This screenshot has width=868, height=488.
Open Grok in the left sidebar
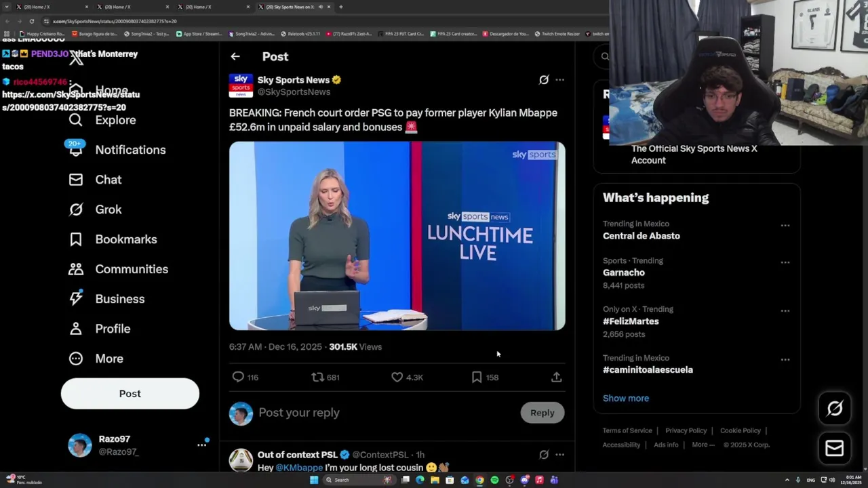point(95,209)
